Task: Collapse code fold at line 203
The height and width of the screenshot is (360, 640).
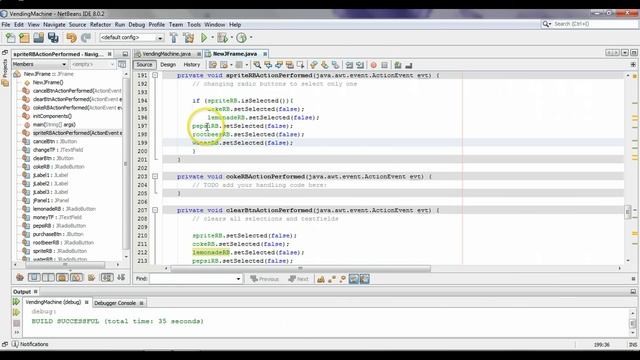Action: click(x=155, y=176)
